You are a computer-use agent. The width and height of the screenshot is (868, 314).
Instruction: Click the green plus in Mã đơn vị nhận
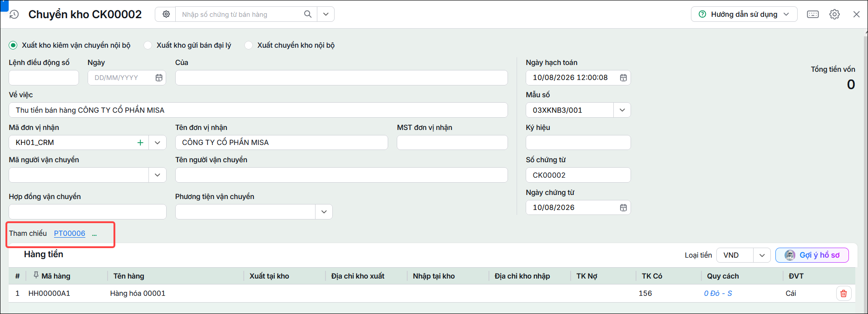140,143
